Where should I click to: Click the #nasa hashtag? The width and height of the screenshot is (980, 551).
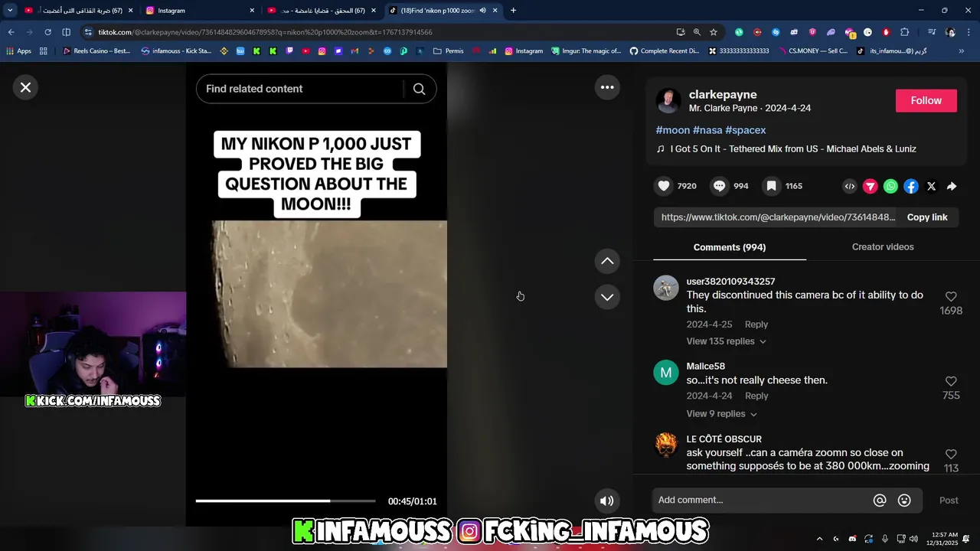click(x=707, y=130)
